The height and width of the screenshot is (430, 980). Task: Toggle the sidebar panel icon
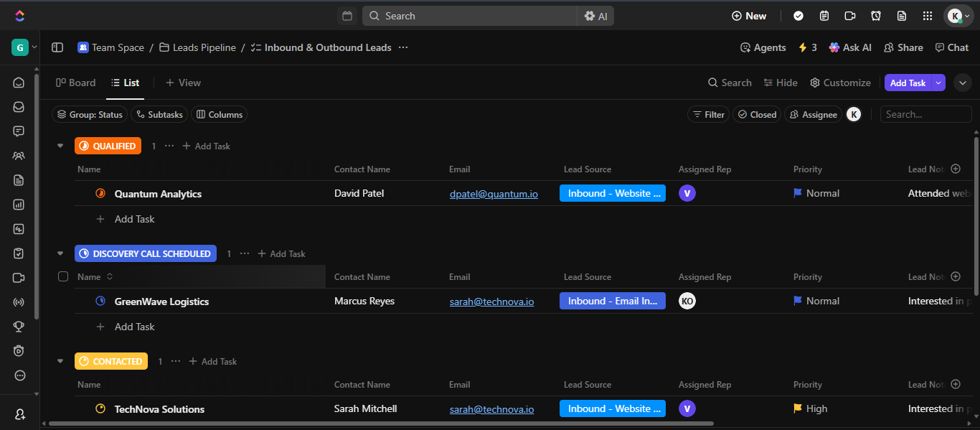57,47
